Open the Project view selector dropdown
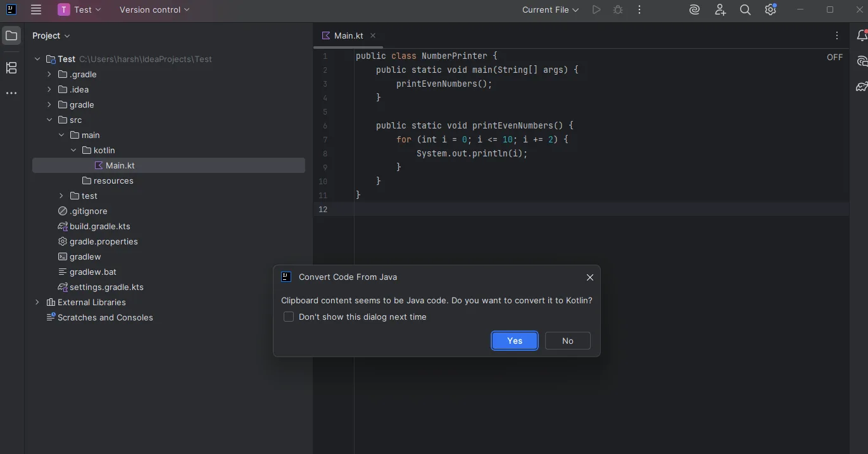 point(51,35)
